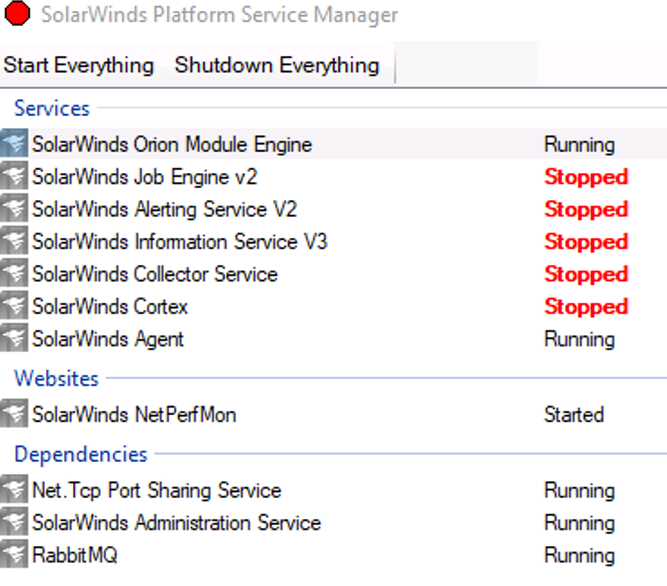Click the RabbitMQ dependency icon
Screen dimensions: 667x586
[x=14, y=555]
